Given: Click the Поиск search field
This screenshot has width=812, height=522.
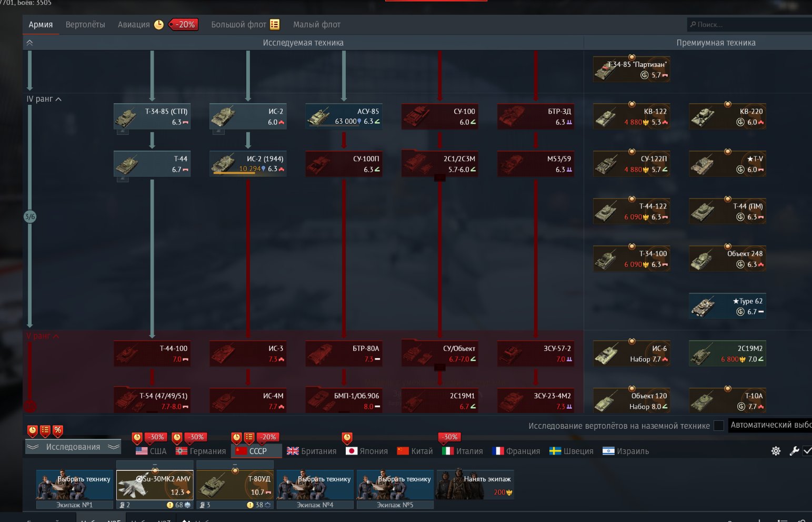Looking at the screenshot, I should (749, 25).
